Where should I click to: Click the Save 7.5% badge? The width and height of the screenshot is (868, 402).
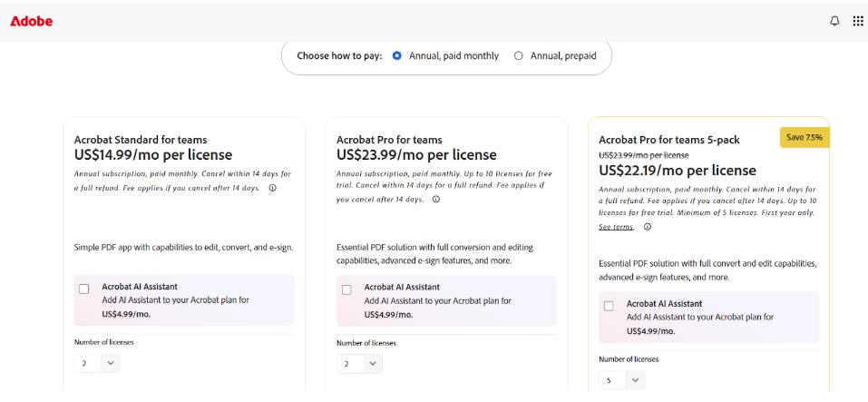click(805, 137)
